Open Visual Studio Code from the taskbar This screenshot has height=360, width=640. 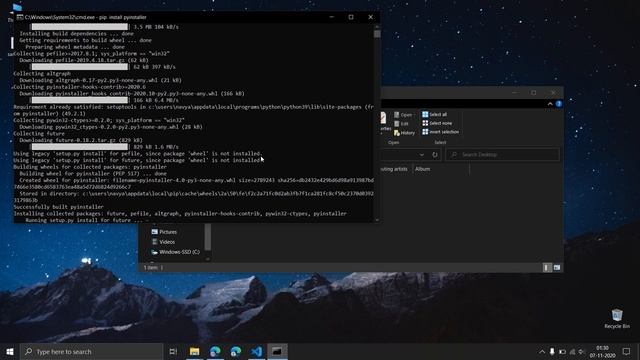(256, 351)
